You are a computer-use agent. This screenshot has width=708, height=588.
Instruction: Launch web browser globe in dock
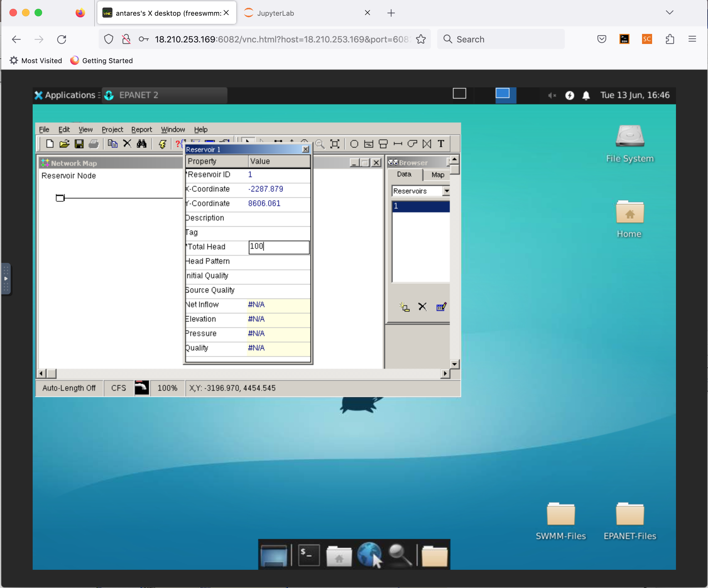click(x=369, y=555)
